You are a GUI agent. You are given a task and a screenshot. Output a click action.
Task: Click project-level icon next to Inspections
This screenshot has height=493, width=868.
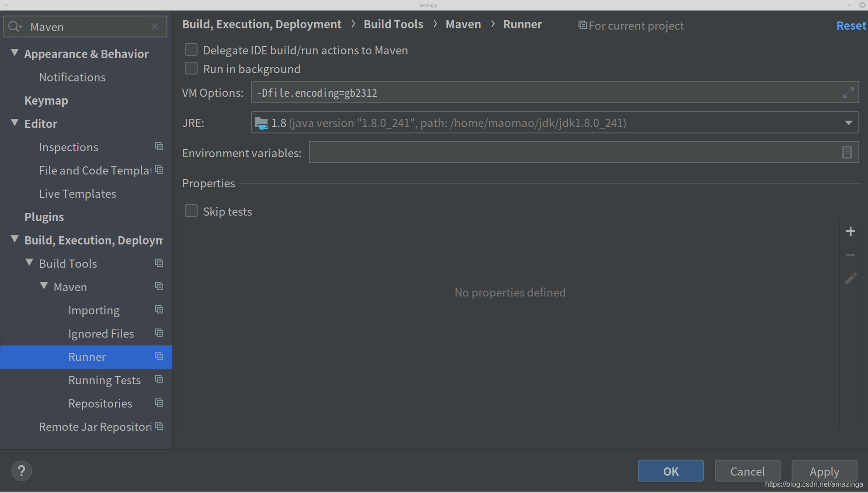pyautogui.click(x=159, y=146)
